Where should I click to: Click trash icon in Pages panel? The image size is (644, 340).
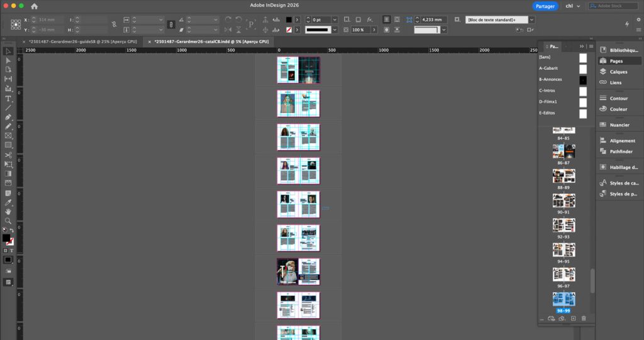point(584,318)
